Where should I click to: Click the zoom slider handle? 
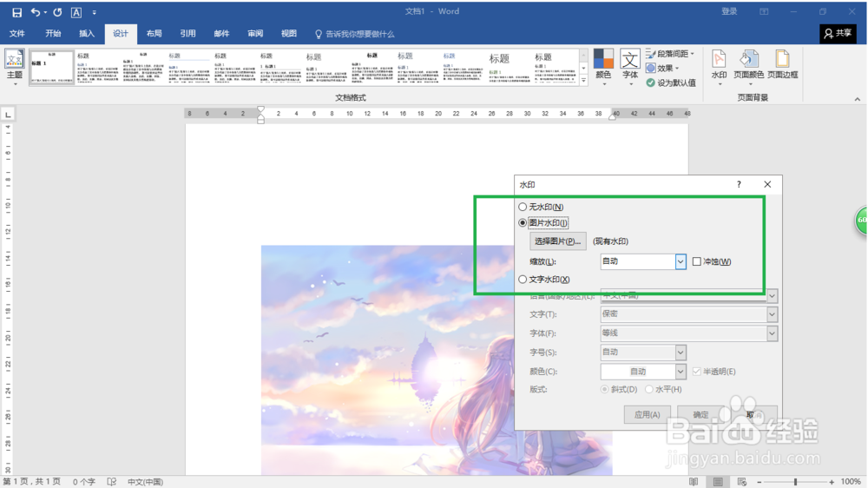(x=795, y=482)
